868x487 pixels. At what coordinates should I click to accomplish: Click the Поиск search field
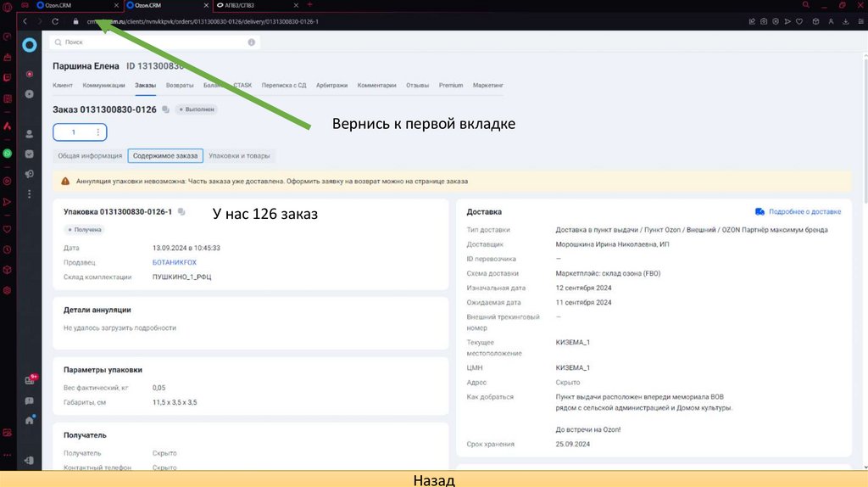[155, 42]
